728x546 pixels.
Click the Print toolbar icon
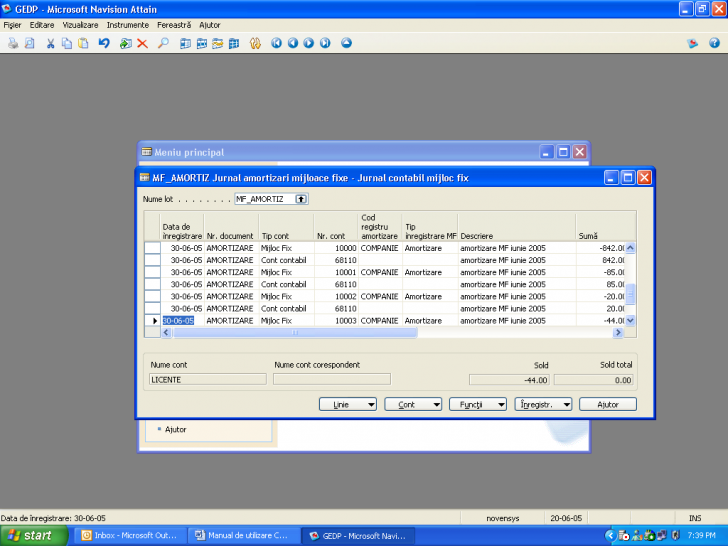coord(13,43)
